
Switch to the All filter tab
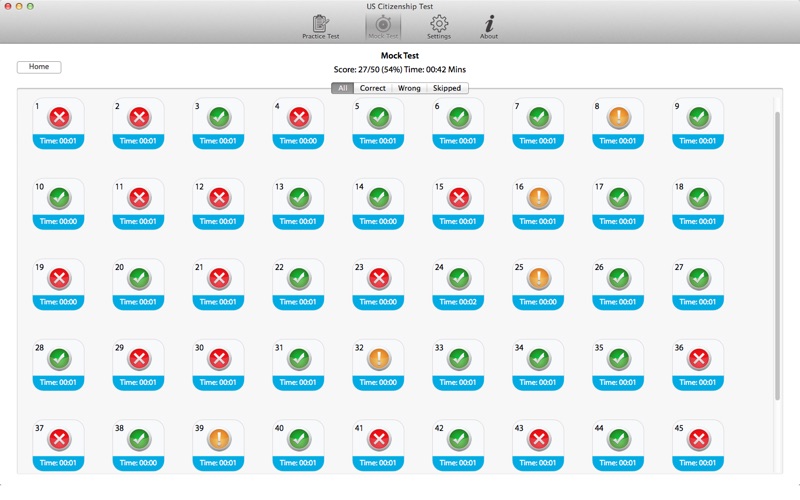(342, 88)
